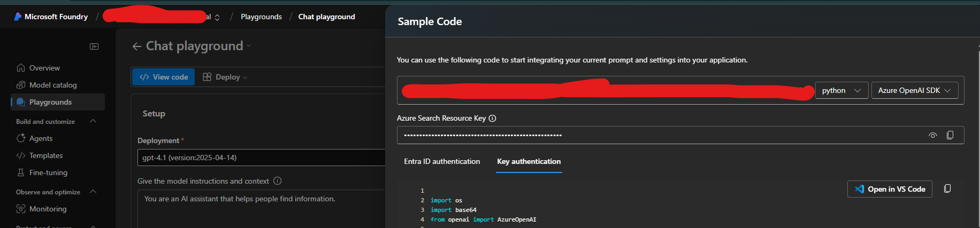Screen dimensions: 980x228
Task: Open the python language dropdown
Action: point(841,90)
